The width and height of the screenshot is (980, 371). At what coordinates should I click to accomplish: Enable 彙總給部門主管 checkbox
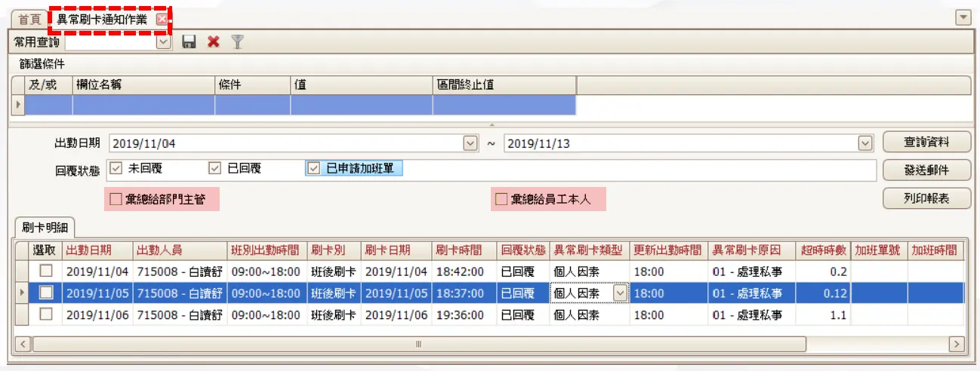[116, 200]
